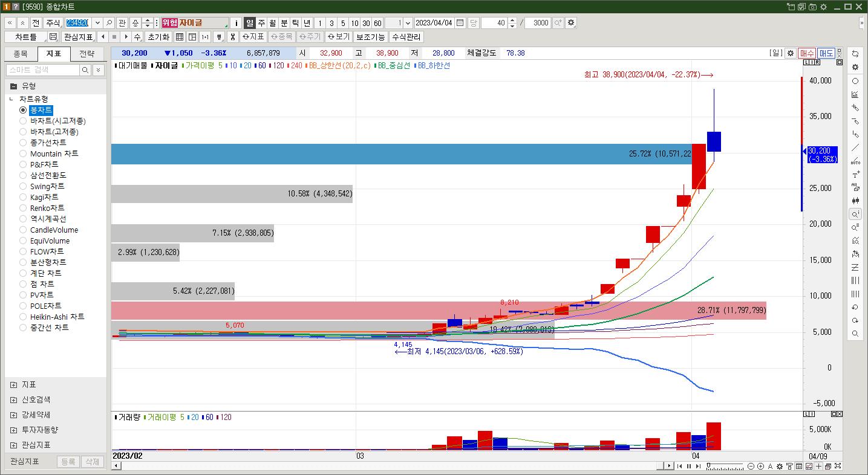Click the 매도 sell button

[826, 53]
